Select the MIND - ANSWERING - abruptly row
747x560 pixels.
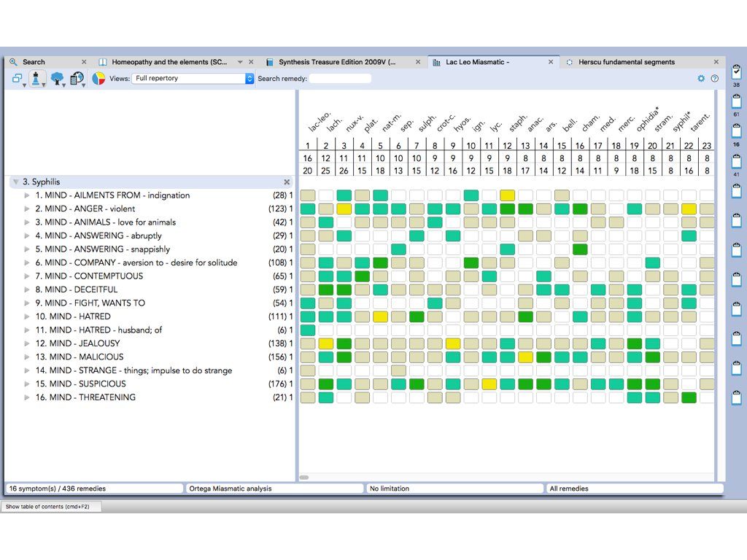151,236
